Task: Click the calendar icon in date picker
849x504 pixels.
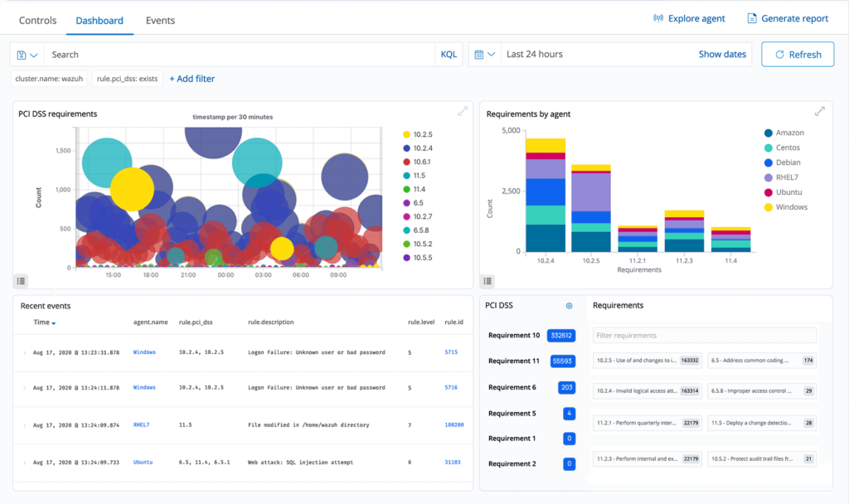Action: pos(479,55)
